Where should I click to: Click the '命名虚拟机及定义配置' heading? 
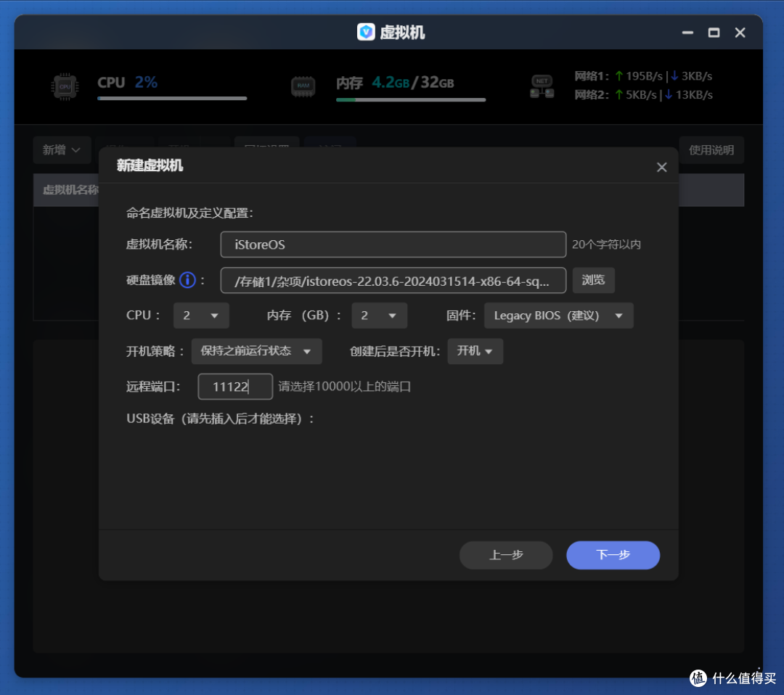click(x=189, y=213)
